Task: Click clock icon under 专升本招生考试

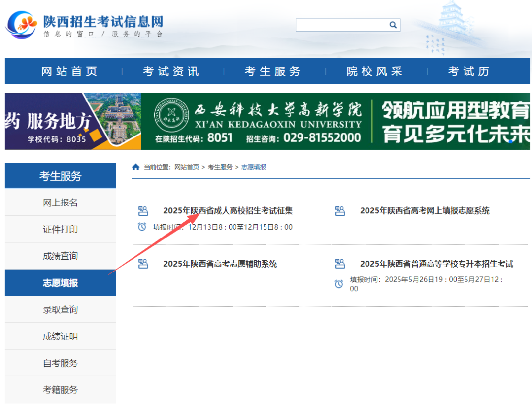Action: pos(339,284)
